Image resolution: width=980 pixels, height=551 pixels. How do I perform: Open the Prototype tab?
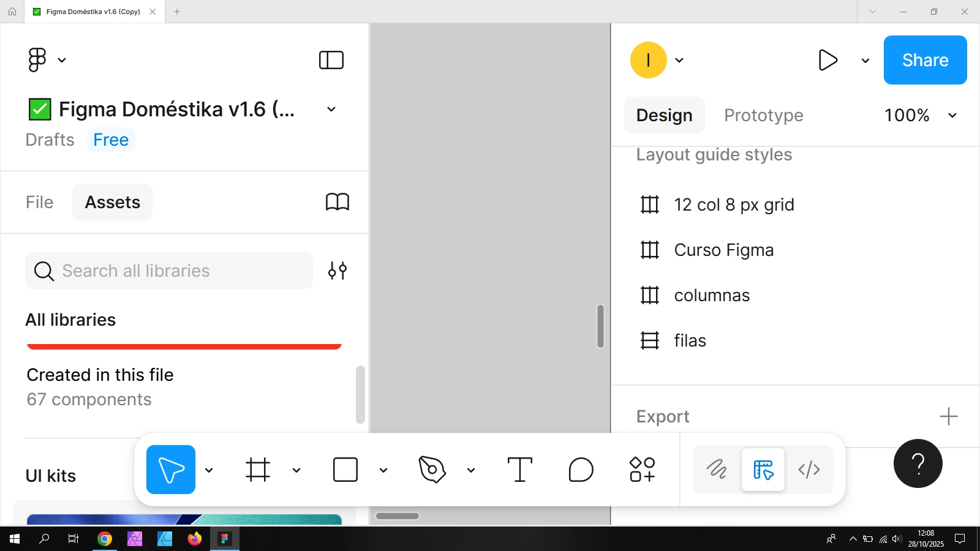pos(764,115)
